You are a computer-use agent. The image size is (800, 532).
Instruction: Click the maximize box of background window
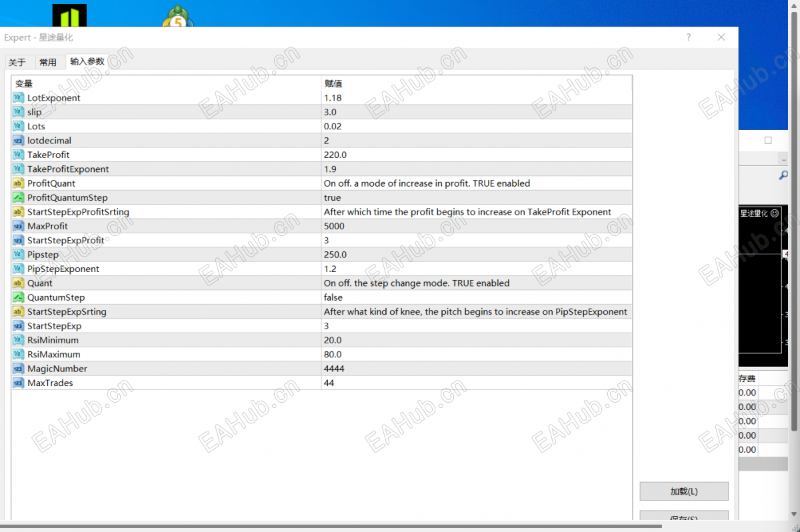[768, 140]
